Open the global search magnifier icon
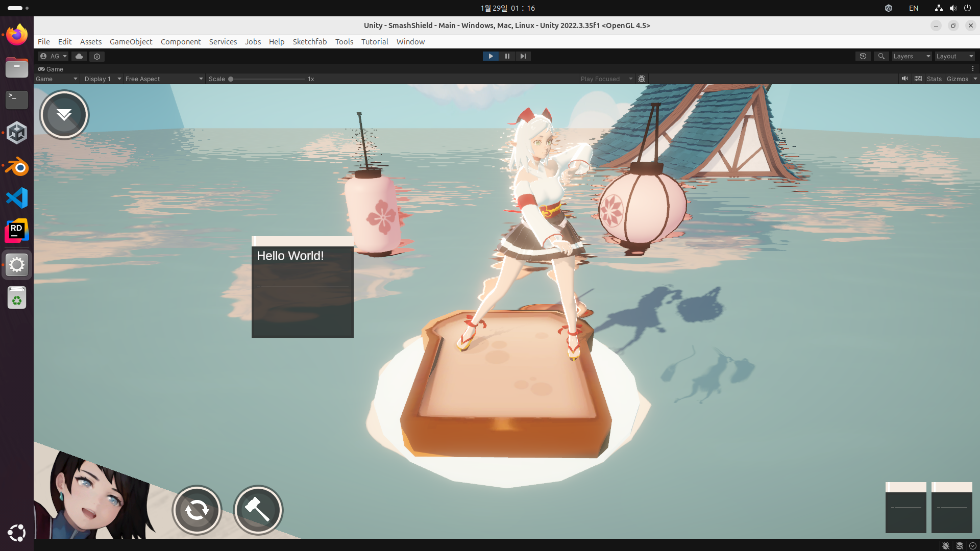The width and height of the screenshot is (980, 551). pos(881,56)
